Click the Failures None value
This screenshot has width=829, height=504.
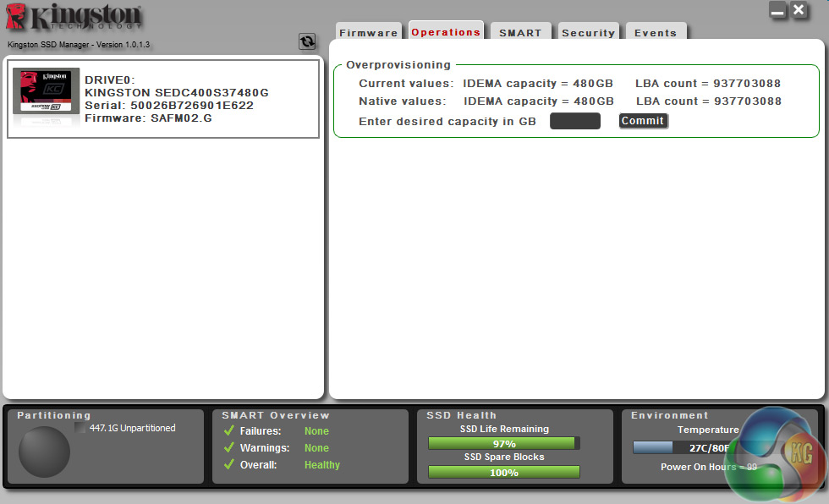coord(316,431)
